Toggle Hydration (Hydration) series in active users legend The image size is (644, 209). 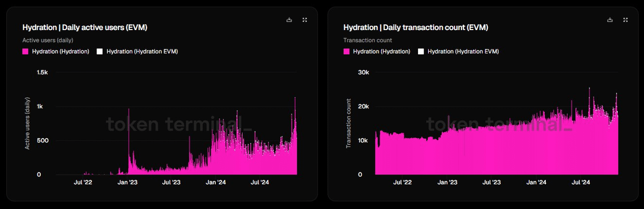click(56, 52)
